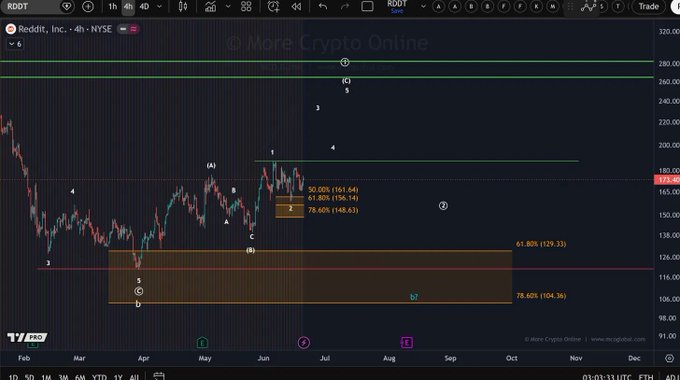The height and width of the screenshot is (380, 680).
Task: Open go-to-date calendar icon
Action: (159, 376)
